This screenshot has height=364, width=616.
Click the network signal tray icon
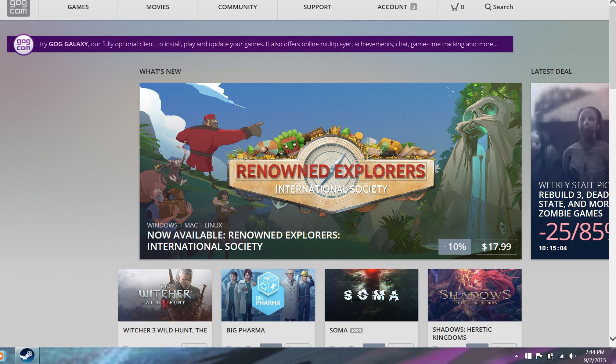tap(561, 356)
